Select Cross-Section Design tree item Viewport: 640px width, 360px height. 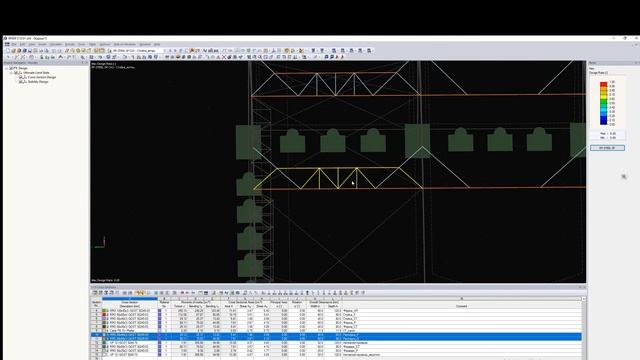(42, 77)
